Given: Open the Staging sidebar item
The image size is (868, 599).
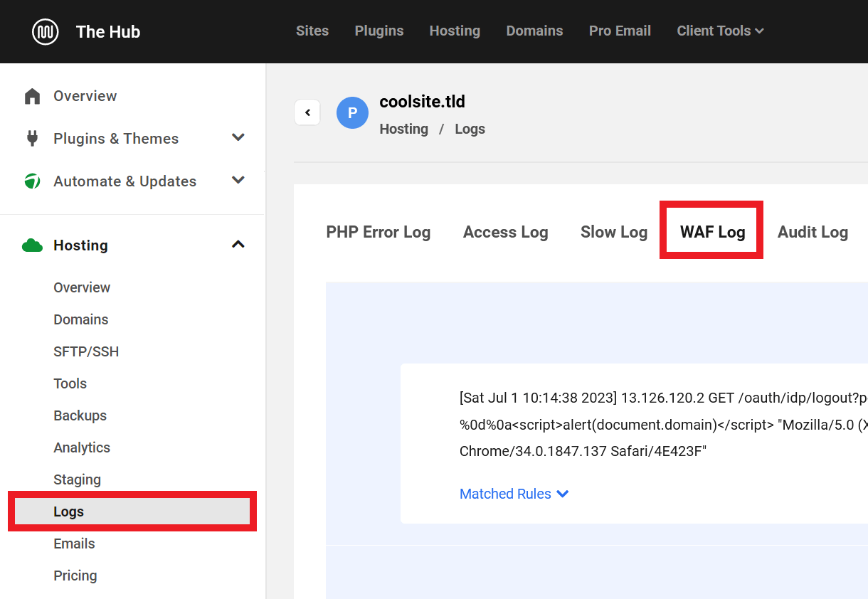Looking at the screenshot, I should coord(77,479).
